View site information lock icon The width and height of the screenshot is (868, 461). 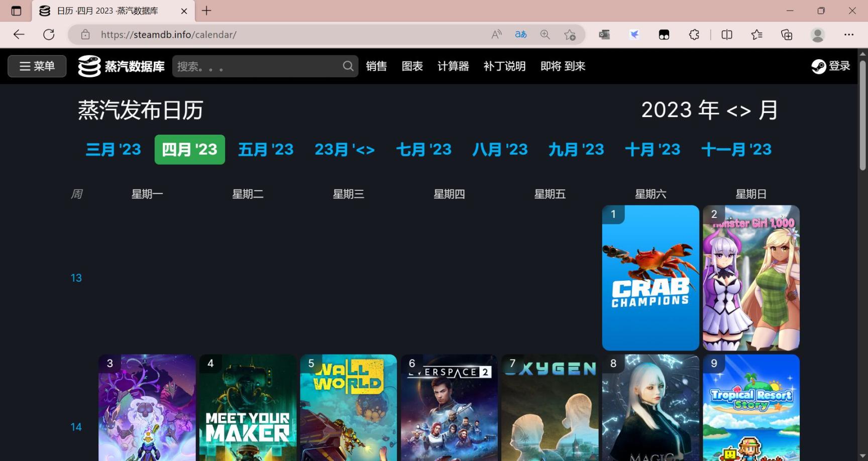point(85,35)
